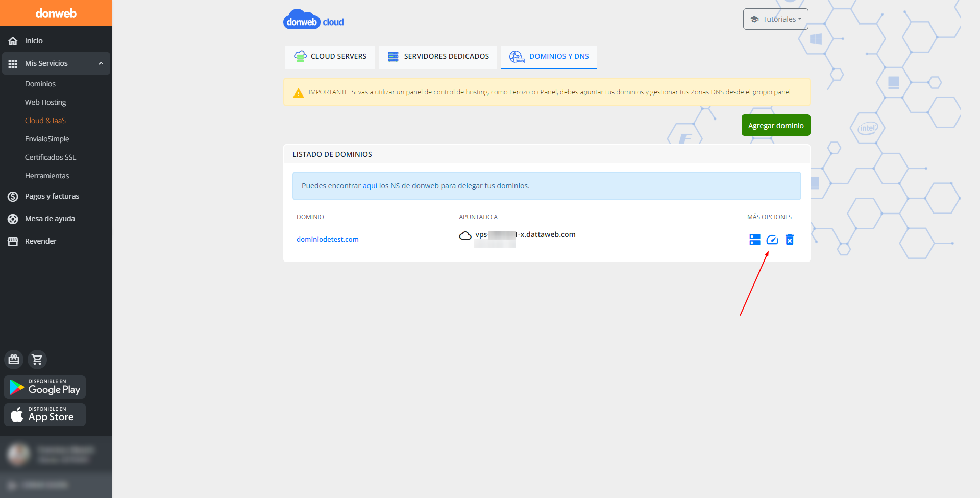Image resolution: width=980 pixels, height=498 pixels.
Task: Click the Mesa de ayuda lifebuoy icon
Action: tap(13, 219)
